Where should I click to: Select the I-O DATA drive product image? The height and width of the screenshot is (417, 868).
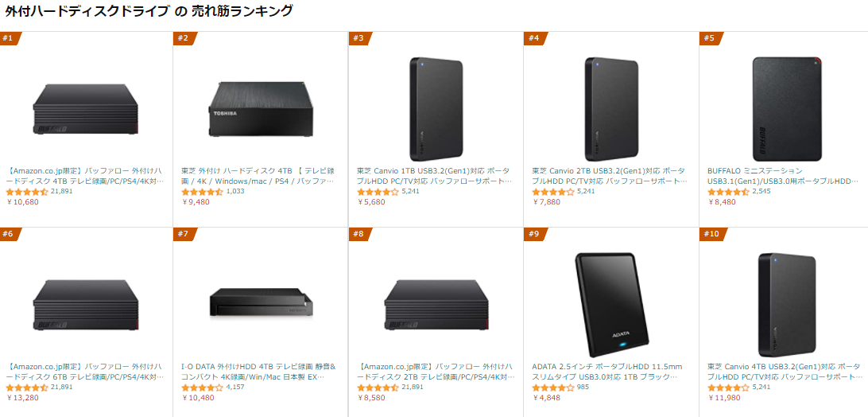260,304
